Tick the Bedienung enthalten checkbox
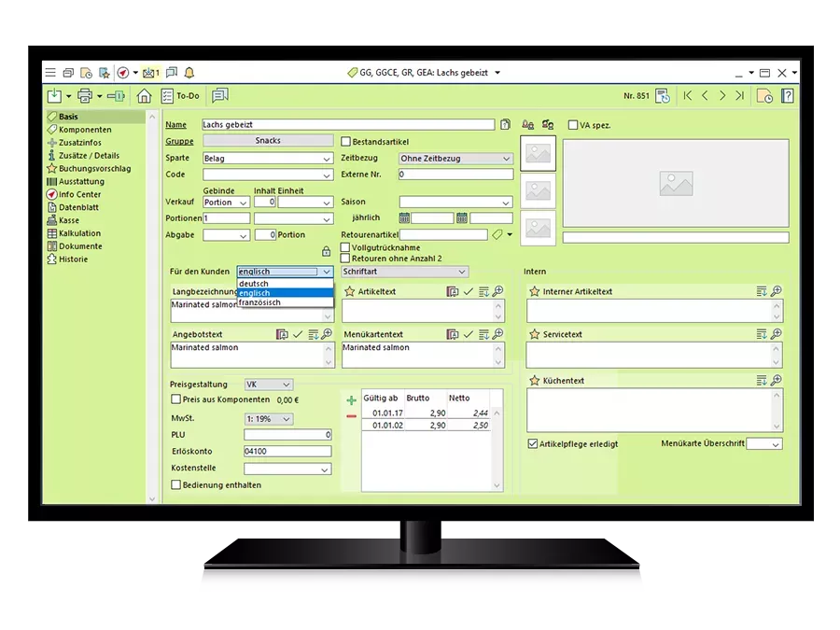The width and height of the screenshot is (840, 630). pyautogui.click(x=175, y=485)
